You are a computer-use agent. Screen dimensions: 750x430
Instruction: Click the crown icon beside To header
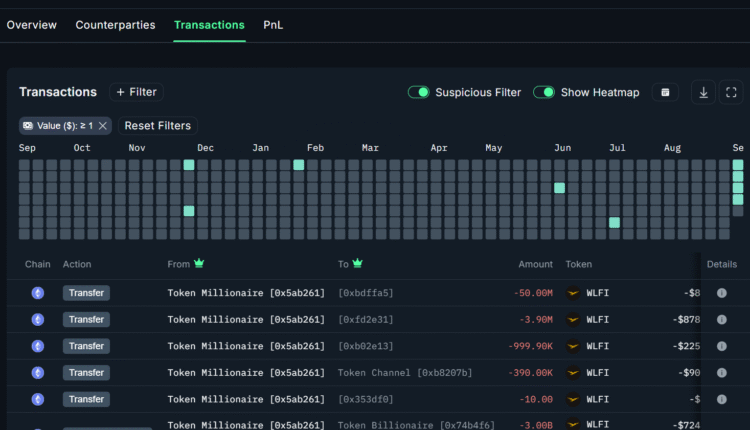pos(357,264)
